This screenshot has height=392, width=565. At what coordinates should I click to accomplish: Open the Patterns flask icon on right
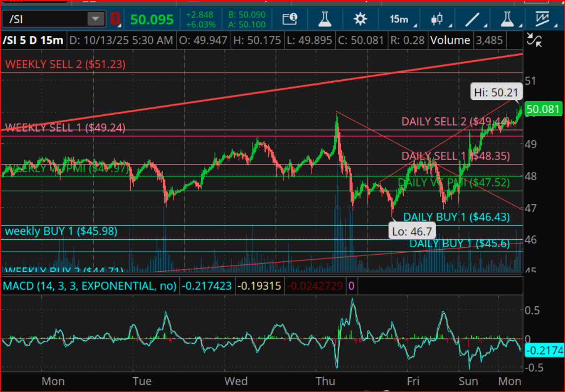(507, 19)
